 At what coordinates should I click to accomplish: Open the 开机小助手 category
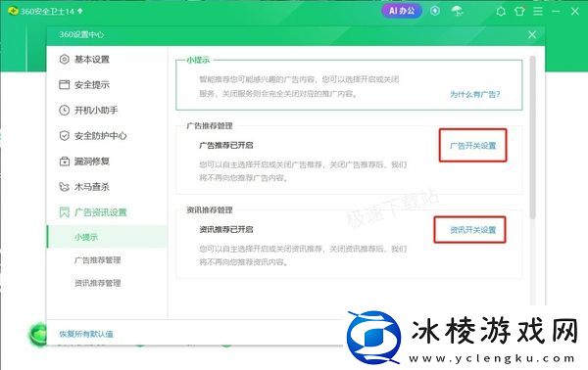coord(96,110)
